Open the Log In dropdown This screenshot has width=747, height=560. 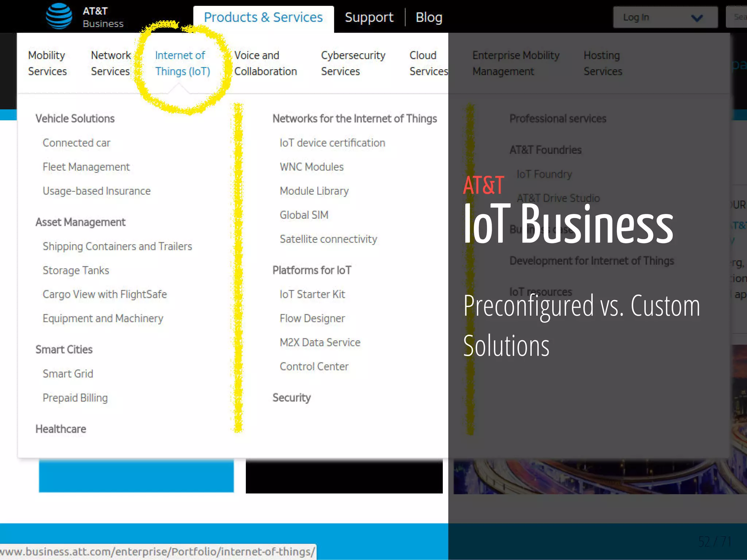665,17
